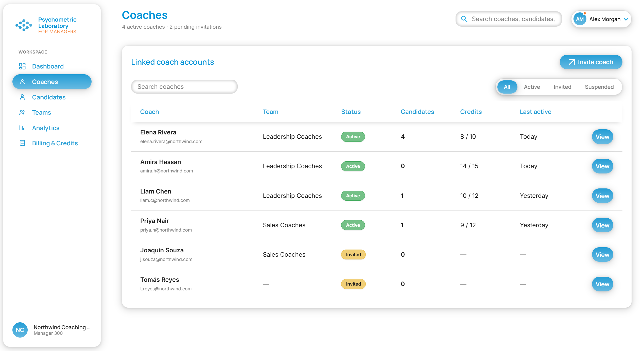Click the Psychometric Laboratory logo icon
644x351 pixels.
pyautogui.click(x=24, y=25)
